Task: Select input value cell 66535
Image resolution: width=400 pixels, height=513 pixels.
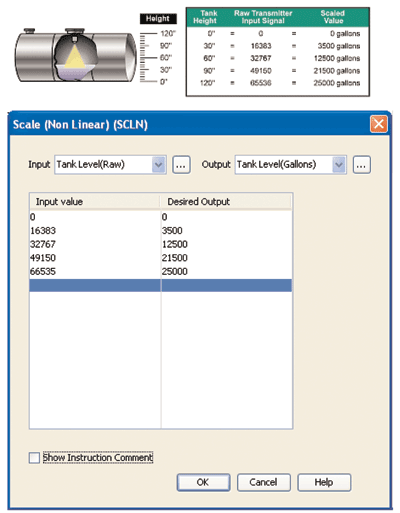Action: (x=95, y=272)
